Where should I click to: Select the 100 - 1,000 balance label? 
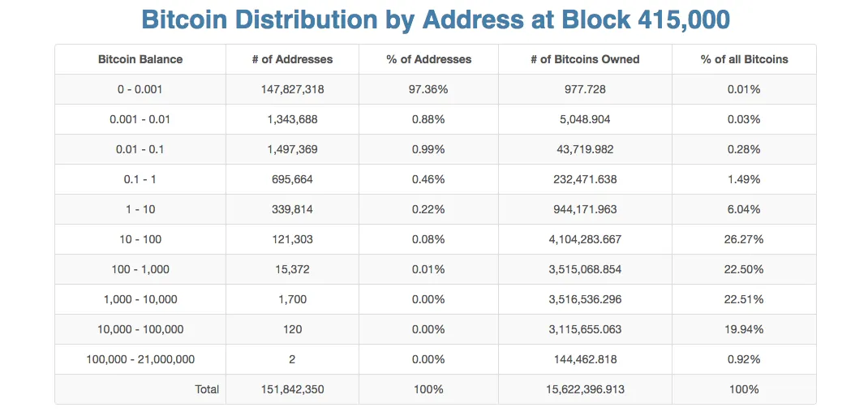click(x=140, y=269)
